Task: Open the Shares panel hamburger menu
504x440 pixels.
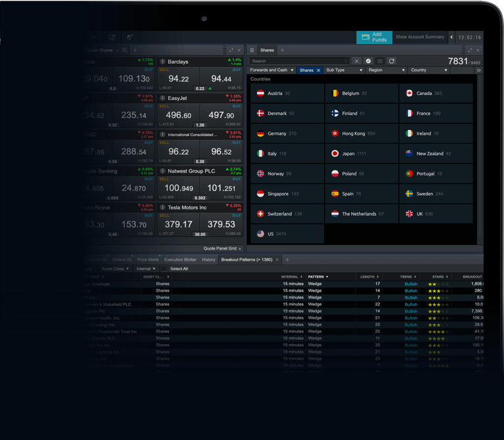Action: coord(252,50)
